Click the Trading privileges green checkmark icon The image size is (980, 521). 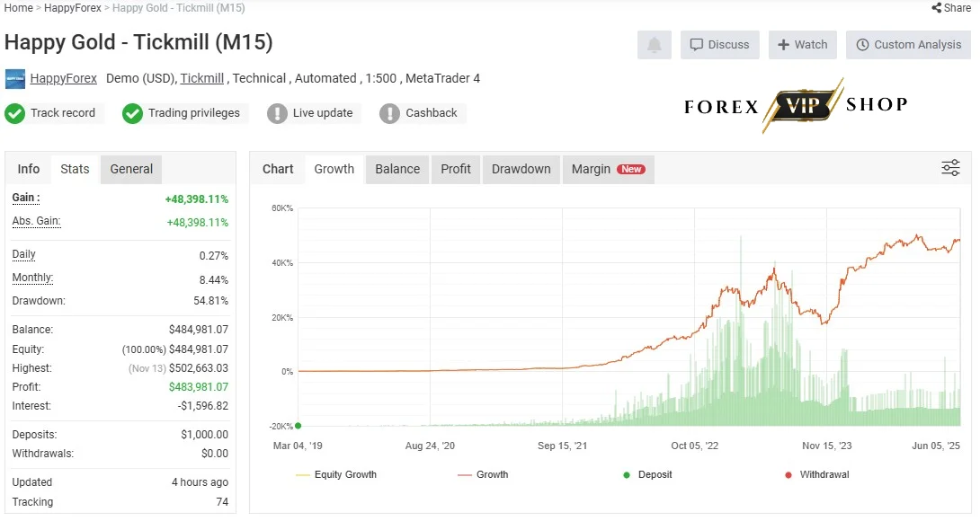click(x=132, y=114)
